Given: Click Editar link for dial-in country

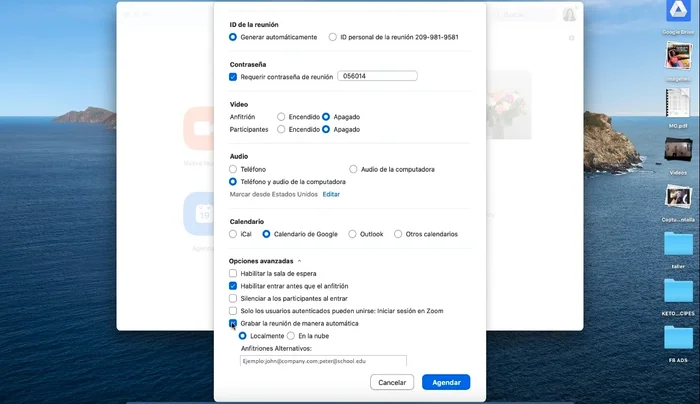Looking at the screenshot, I should 331,194.
